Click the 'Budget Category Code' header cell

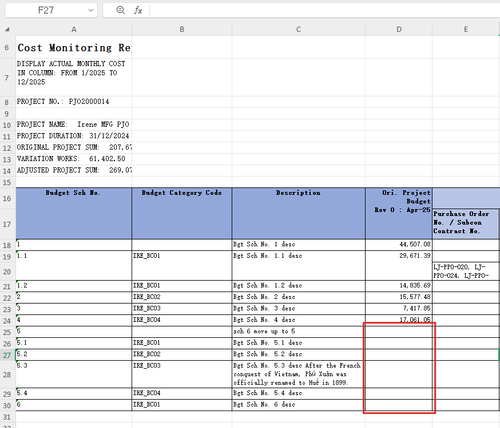182,213
